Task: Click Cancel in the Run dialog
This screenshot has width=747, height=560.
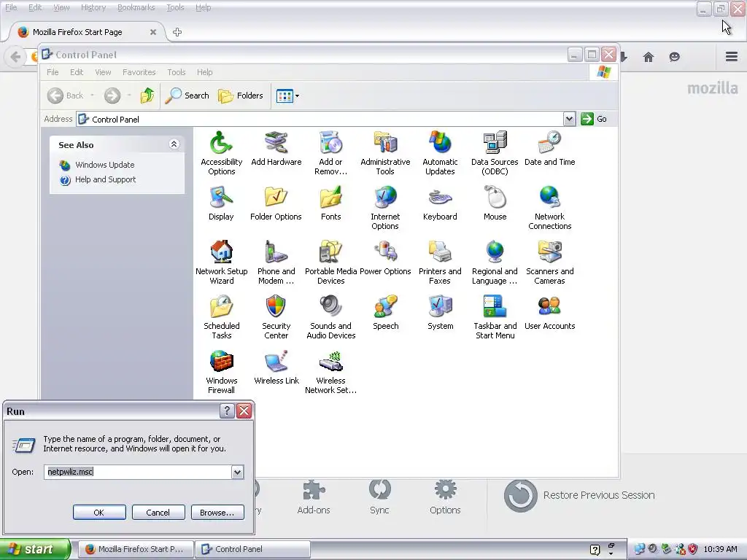Action: (x=158, y=513)
